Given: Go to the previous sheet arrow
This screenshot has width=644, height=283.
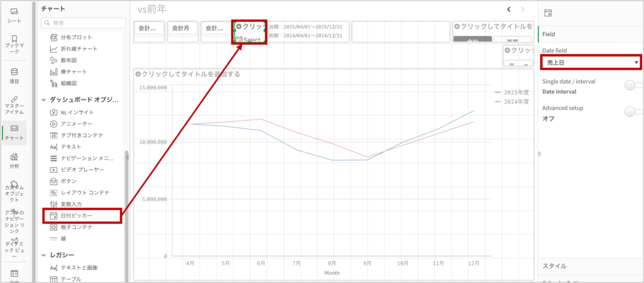Looking at the screenshot, I should [509, 9].
